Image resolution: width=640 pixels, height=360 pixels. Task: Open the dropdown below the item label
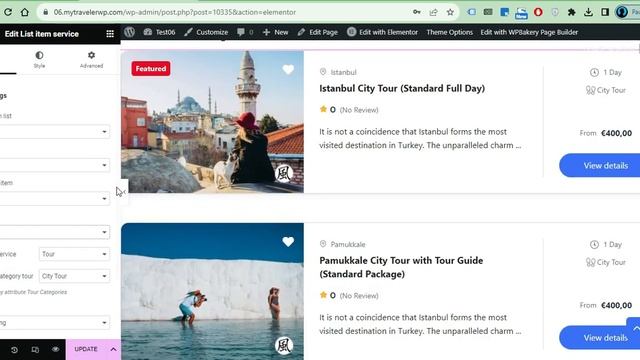54,198
